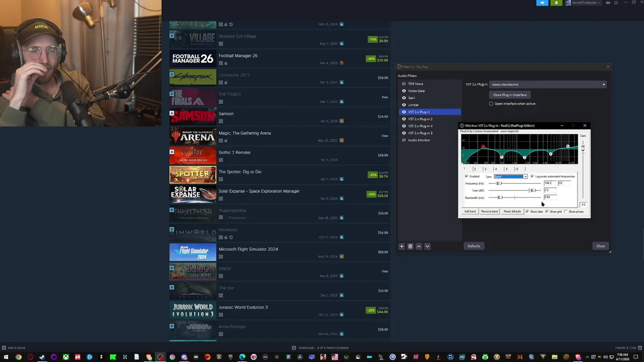Toggle visibility eye for Audio Monitor filter
The height and width of the screenshot is (362, 644).
tap(404, 140)
